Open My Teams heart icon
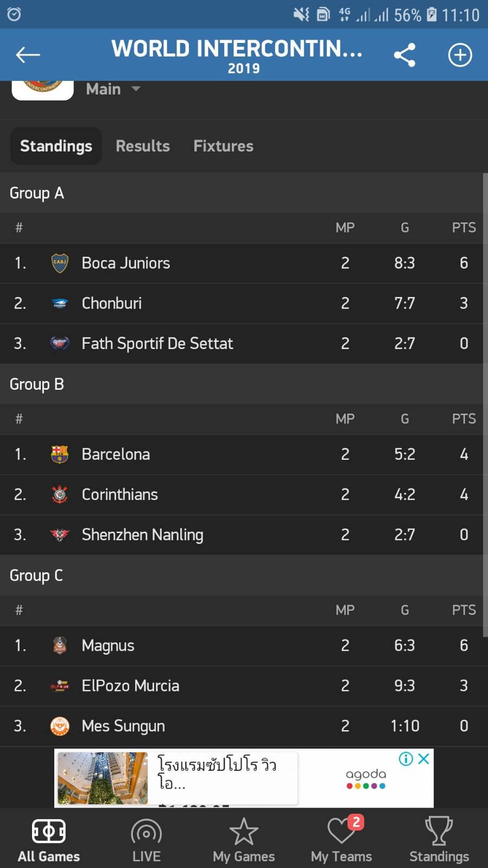This screenshot has width=488, height=868. [x=341, y=840]
